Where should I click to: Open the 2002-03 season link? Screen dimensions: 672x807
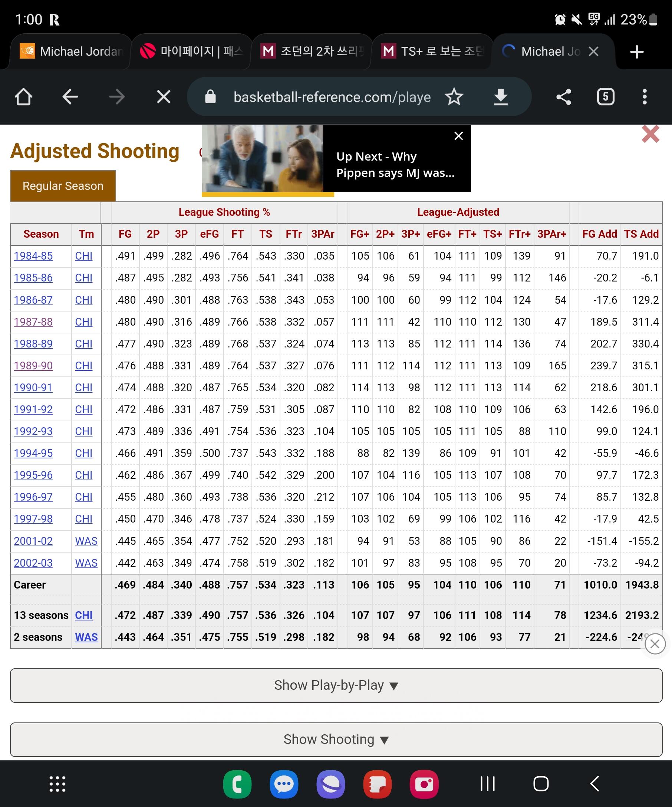[33, 563]
